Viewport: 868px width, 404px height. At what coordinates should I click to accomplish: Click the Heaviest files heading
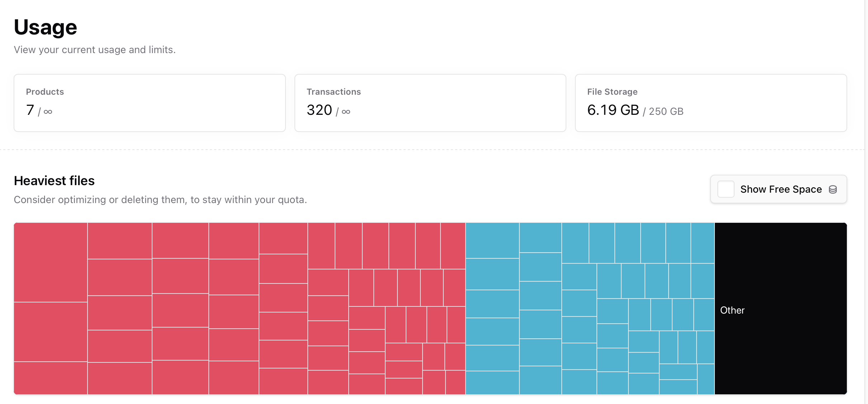pos(54,180)
